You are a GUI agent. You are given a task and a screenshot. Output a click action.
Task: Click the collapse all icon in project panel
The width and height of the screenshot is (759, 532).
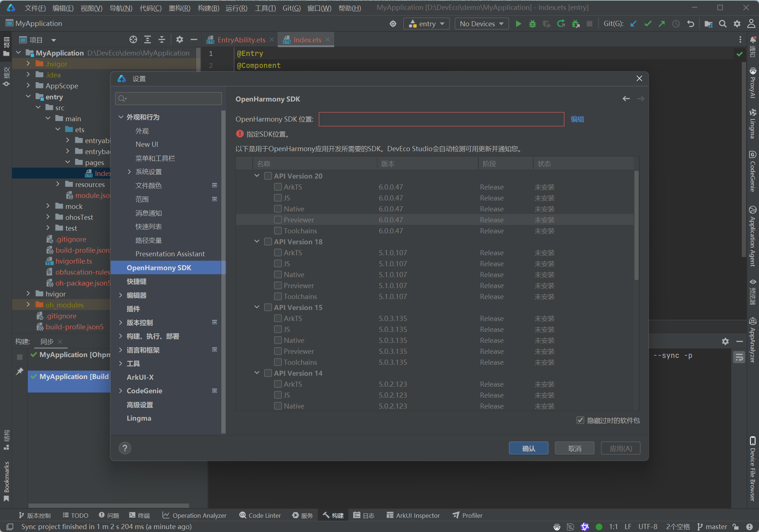[x=162, y=39]
